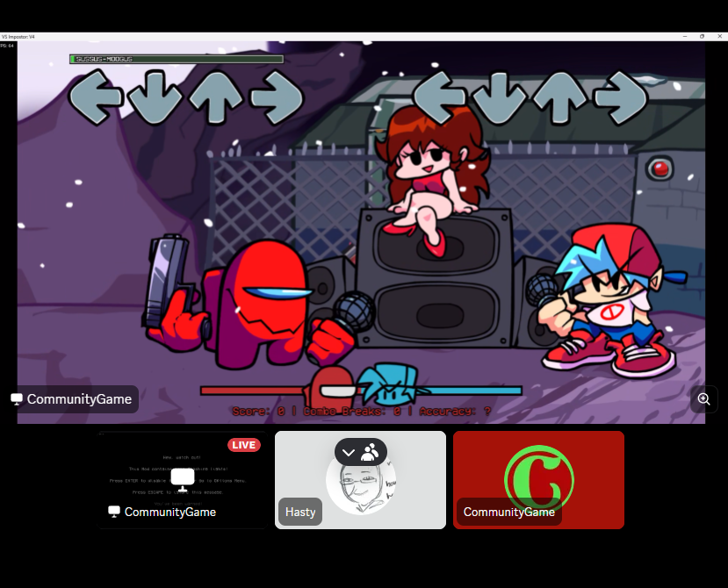Select the red CommunityGame avatar tile

[538, 480]
